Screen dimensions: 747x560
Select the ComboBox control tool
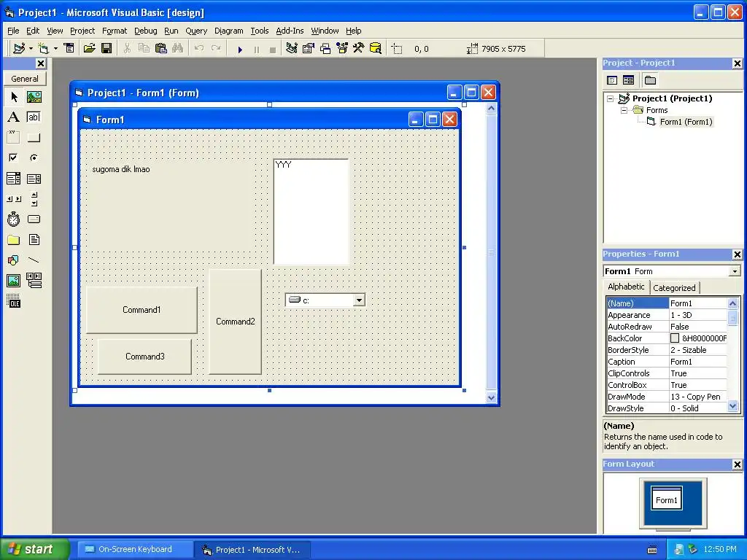[14, 179]
